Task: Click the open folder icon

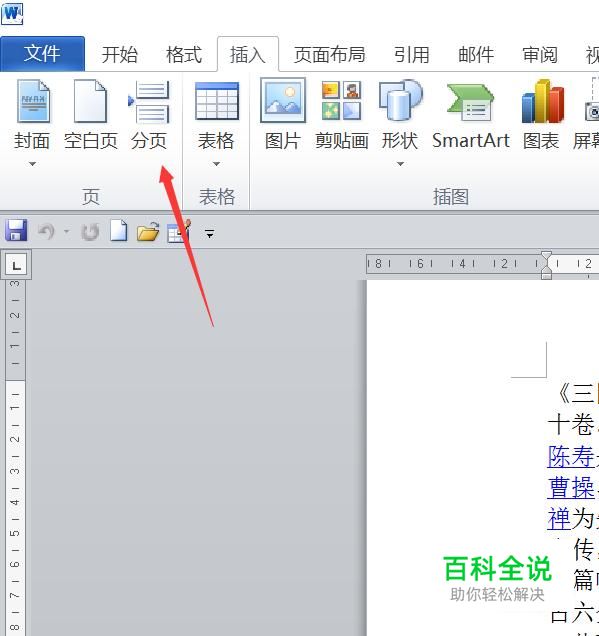Action: click(x=148, y=232)
